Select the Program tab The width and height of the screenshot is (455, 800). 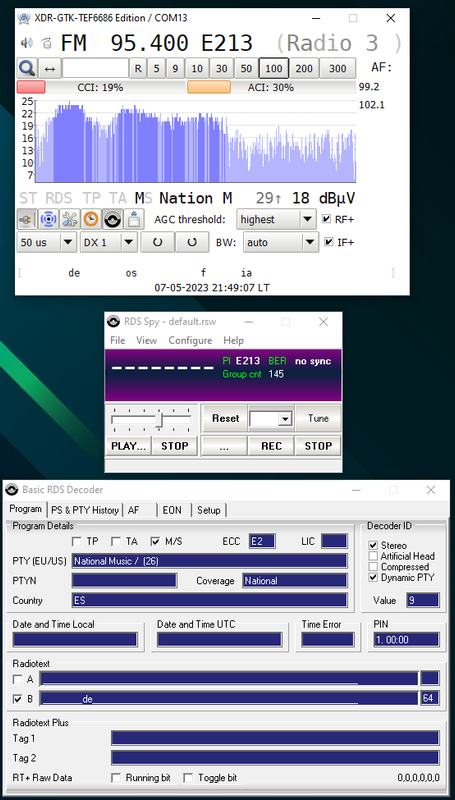[x=26, y=509]
